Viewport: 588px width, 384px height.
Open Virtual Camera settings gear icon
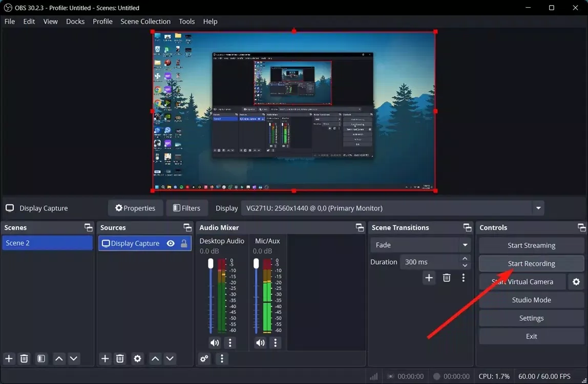pos(576,282)
